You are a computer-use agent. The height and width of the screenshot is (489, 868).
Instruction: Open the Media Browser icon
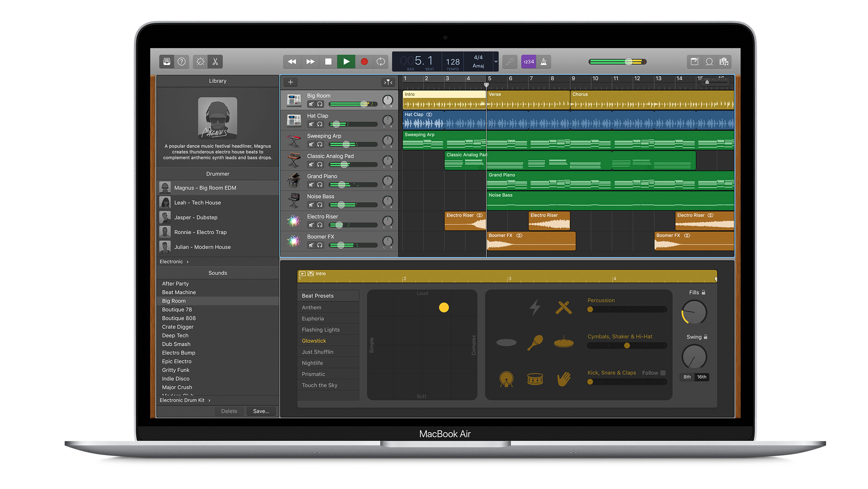tap(724, 61)
